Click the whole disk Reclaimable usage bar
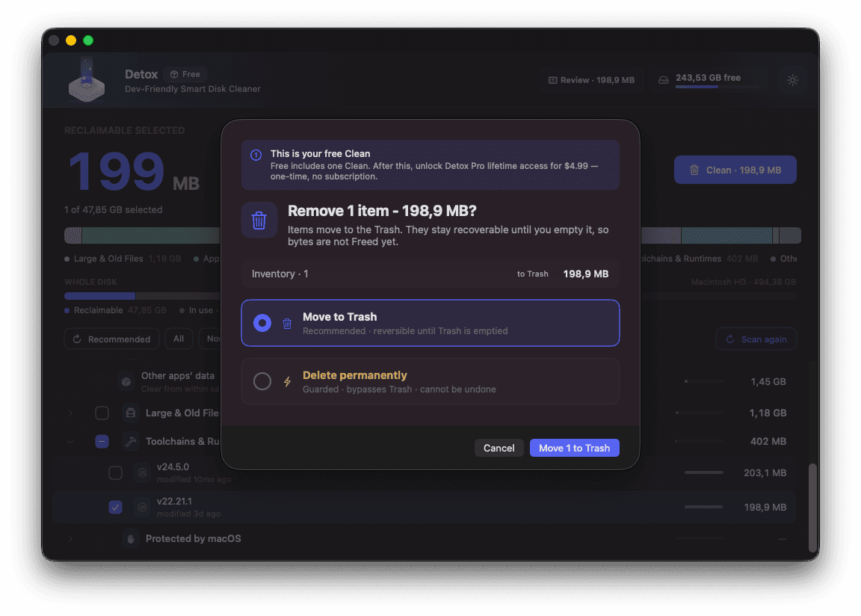 click(x=100, y=297)
